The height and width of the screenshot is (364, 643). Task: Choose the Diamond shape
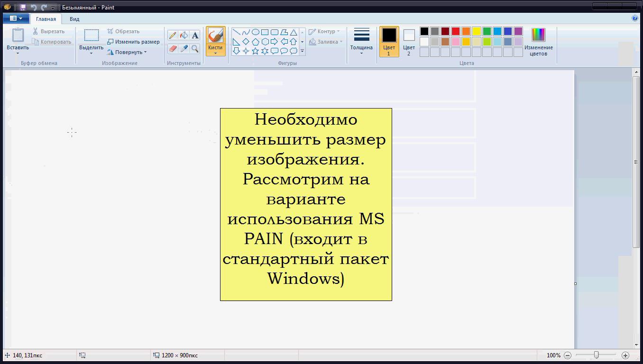(x=246, y=42)
